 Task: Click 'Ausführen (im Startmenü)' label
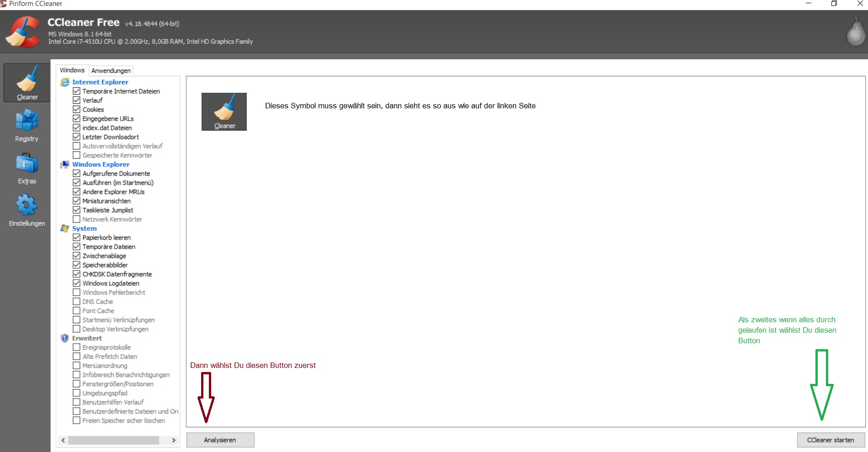pyautogui.click(x=118, y=183)
